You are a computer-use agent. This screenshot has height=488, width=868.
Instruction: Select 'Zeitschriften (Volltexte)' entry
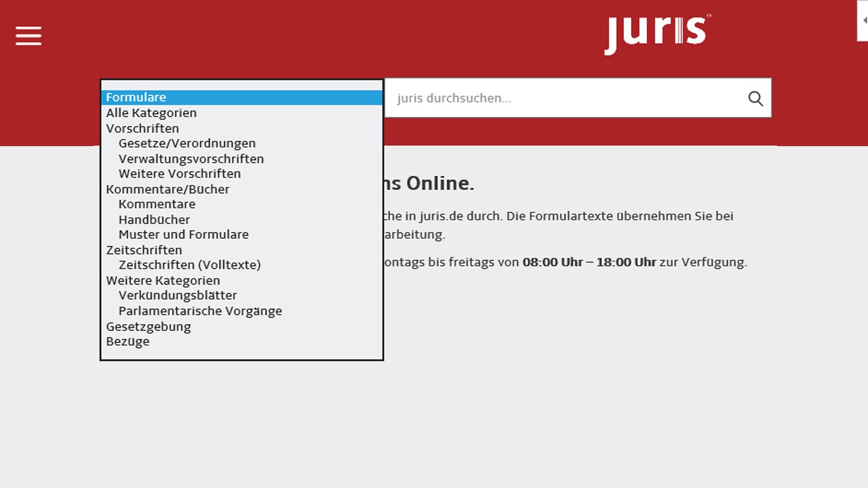click(x=242, y=265)
